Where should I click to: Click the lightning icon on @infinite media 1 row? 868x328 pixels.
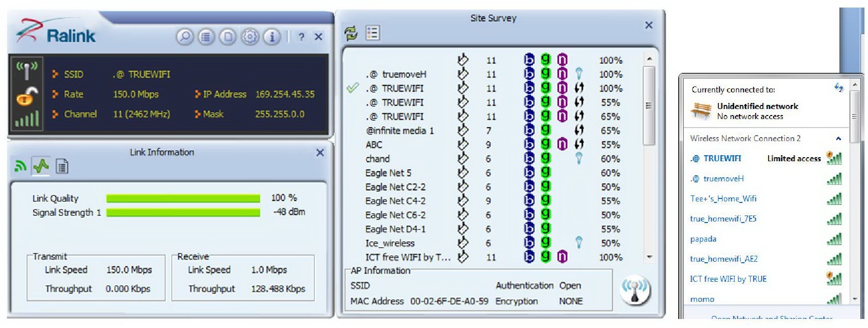coord(579,131)
